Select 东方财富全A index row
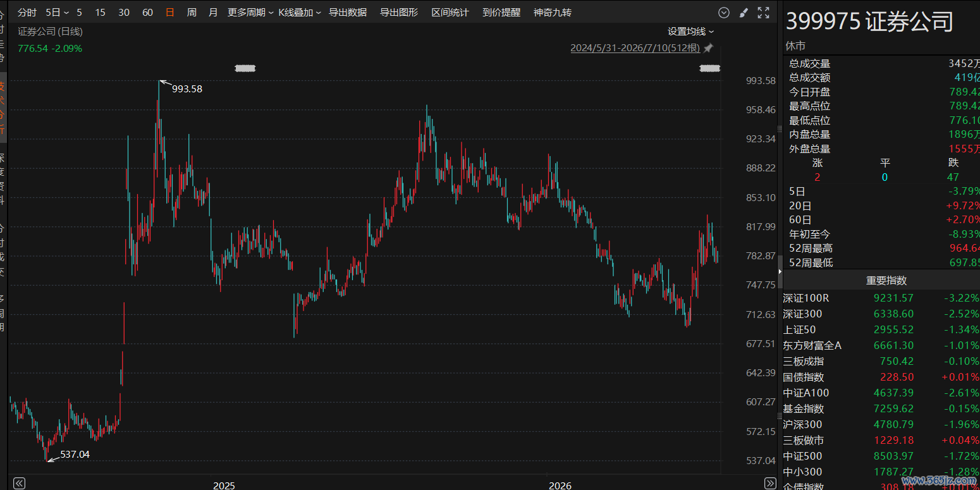Viewport: 980px width, 490px height. [x=881, y=345]
